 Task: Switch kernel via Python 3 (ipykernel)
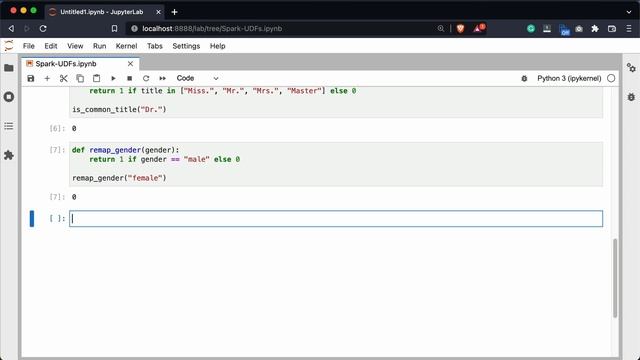coord(569,78)
